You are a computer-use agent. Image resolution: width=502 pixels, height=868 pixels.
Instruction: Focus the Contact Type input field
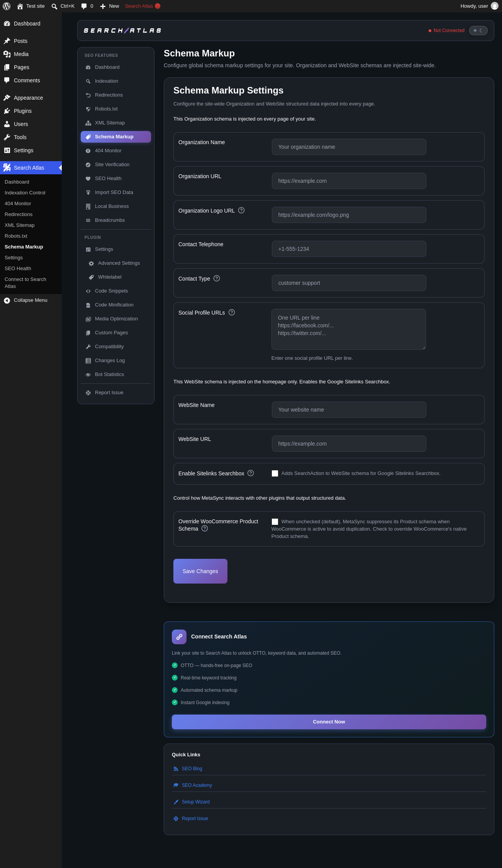click(x=349, y=283)
